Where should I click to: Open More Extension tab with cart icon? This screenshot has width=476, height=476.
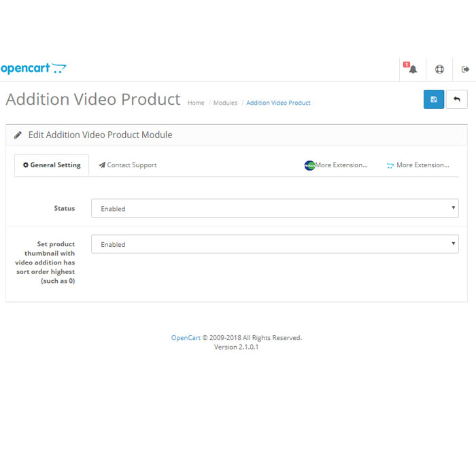pos(418,165)
